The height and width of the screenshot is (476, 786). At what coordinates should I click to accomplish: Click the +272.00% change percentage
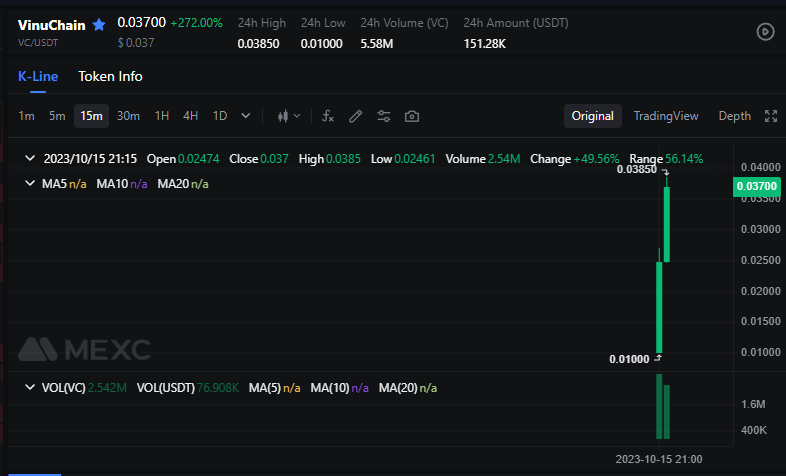click(x=196, y=23)
